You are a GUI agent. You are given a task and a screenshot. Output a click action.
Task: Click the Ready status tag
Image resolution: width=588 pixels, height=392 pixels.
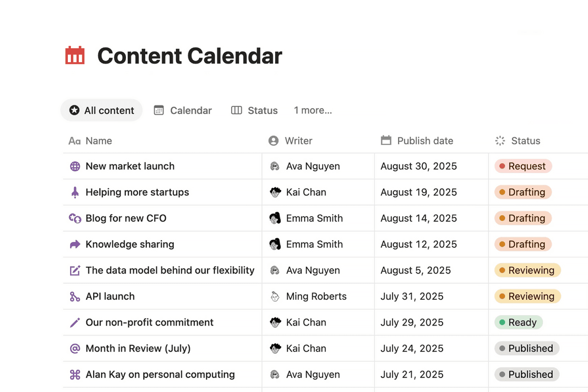coord(518,323)
